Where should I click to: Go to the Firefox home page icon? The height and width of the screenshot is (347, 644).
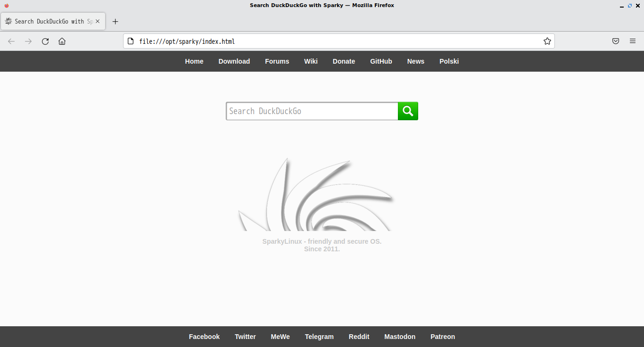pyautogui.click(x=62, y=41)
